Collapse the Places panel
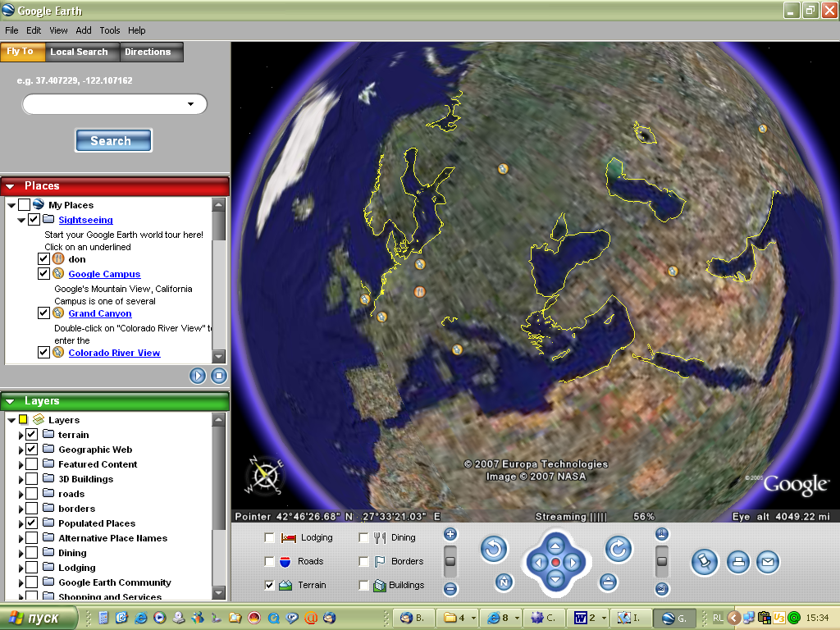The height and width of the screenshot is (630, 840). 10,186
